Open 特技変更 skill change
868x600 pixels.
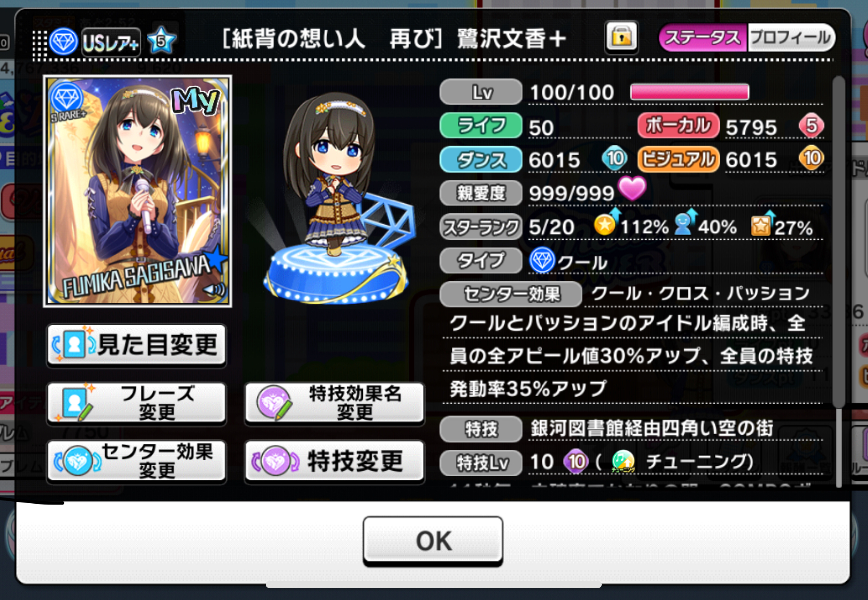point(334,461)
